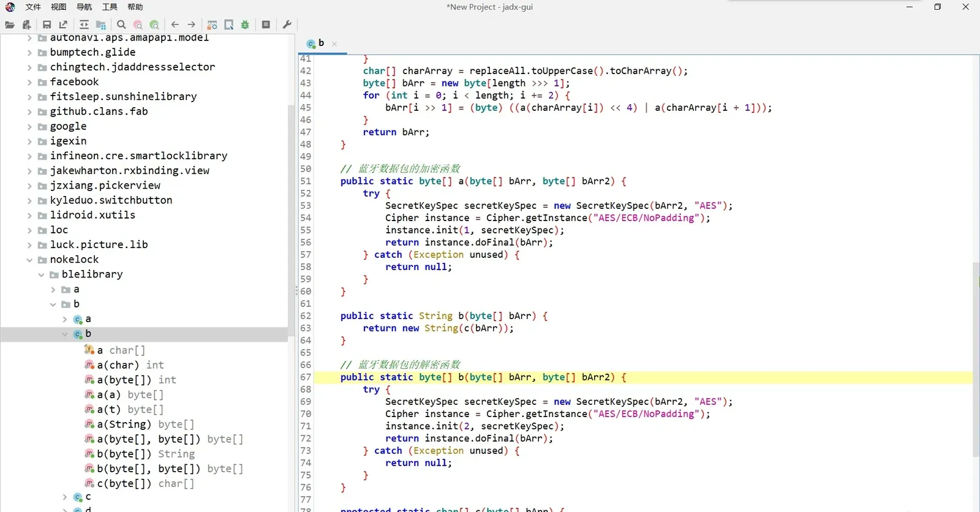Click the Quark analysis toolbar icon
Image resolution: width=980 pixels, height=512 pixels.
[x=228, y=25]
